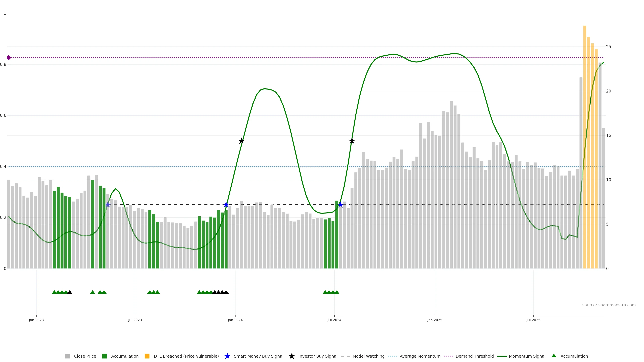Screen dimensions: 644x362
Task: Click the green triangle Accumulation legend icon
Action: tap(554, 356)
